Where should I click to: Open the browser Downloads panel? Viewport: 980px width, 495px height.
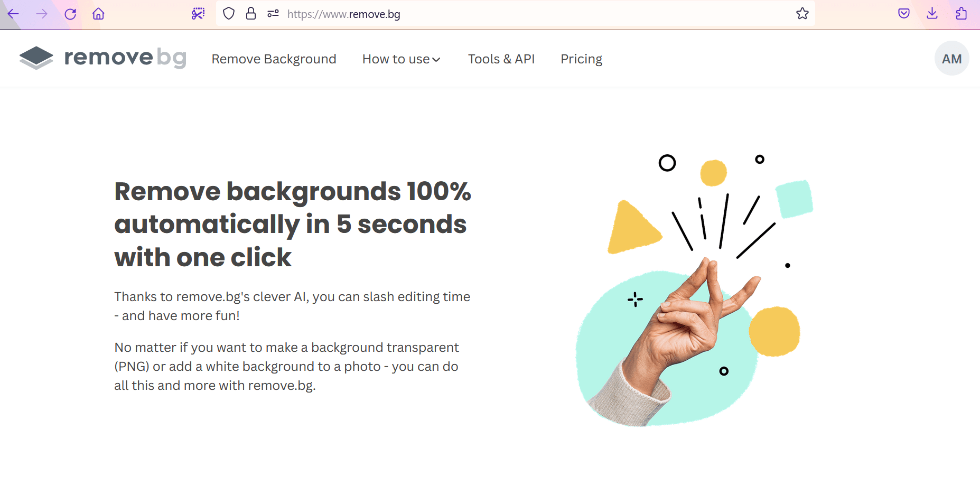pos(932,14)
